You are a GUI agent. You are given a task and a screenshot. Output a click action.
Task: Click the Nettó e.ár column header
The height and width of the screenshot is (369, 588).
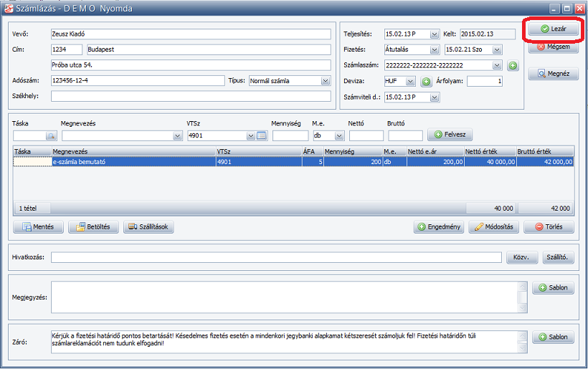pos(435,152)
